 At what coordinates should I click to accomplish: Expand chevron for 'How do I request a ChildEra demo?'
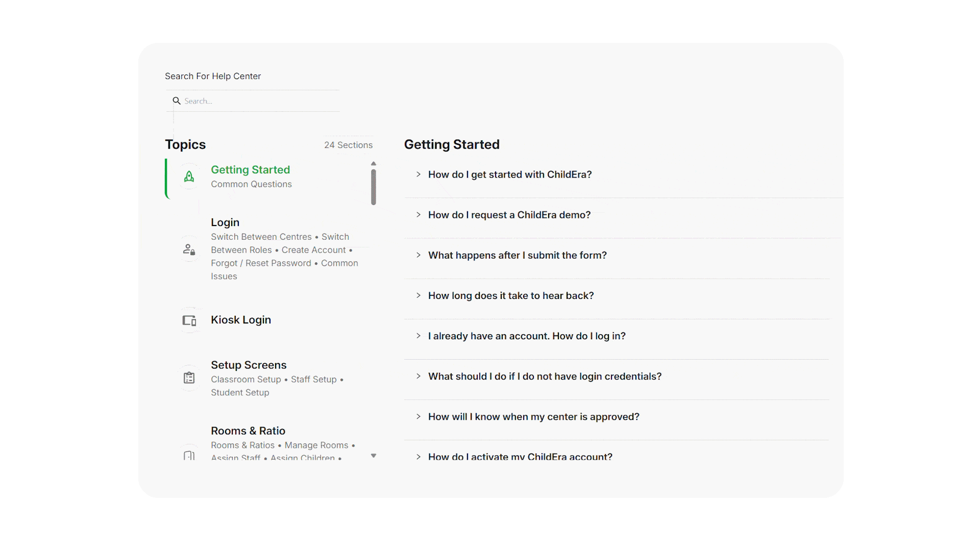[x=419, y=215]
